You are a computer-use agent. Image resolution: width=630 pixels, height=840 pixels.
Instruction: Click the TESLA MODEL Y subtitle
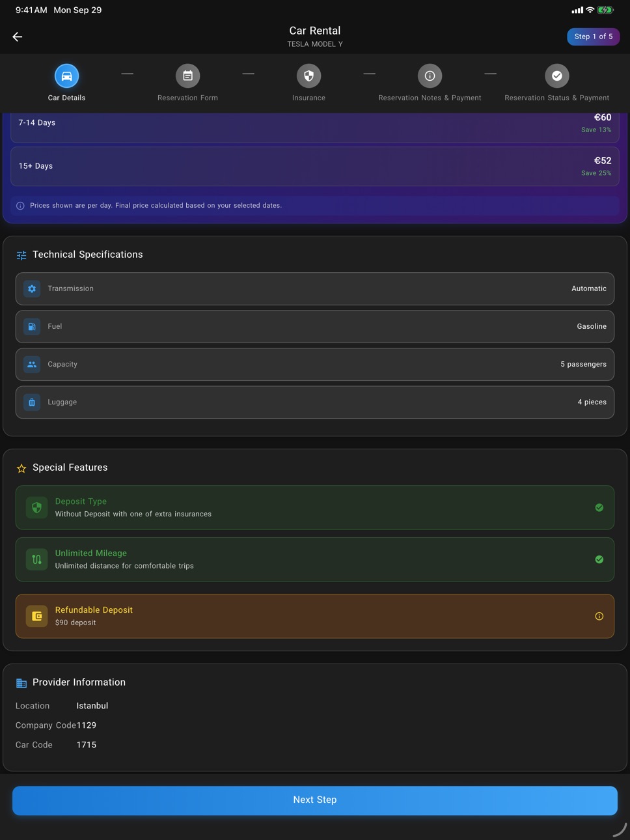pos(315,44)
